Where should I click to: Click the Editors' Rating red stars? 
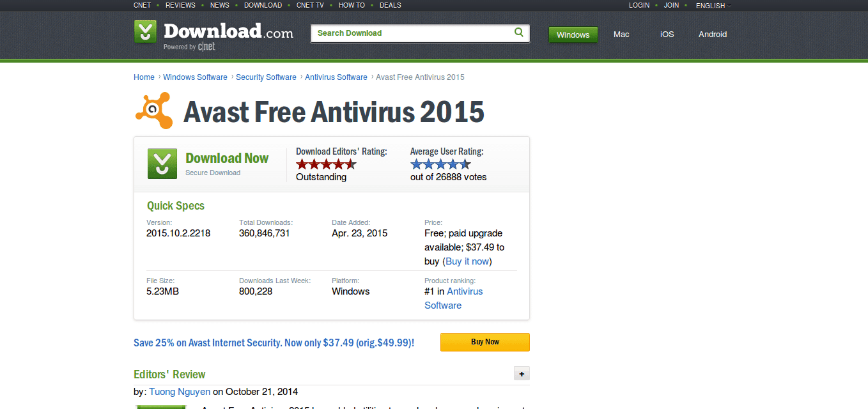coord(326,164)
